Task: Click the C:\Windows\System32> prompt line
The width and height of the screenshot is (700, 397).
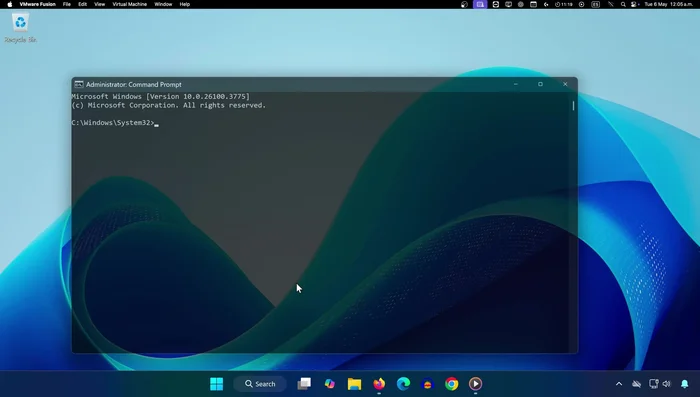Action: pos(113,123)
